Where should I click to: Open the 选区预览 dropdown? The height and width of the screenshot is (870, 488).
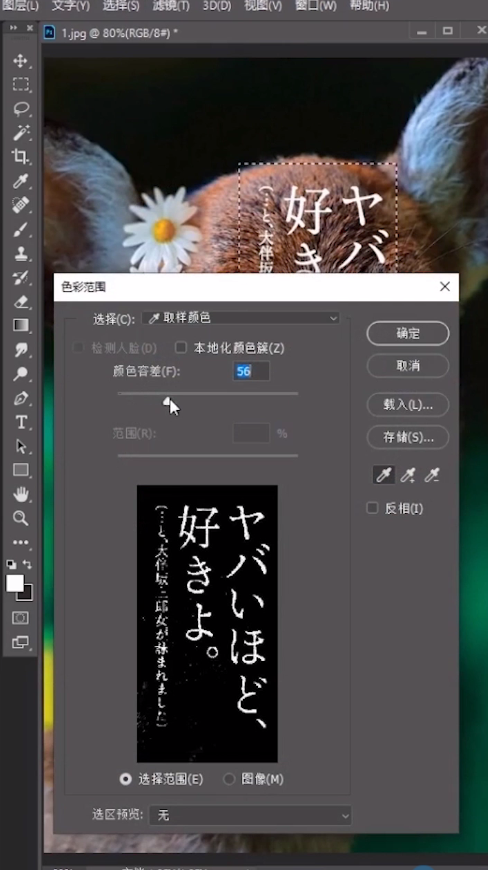(x=250, y=815)
